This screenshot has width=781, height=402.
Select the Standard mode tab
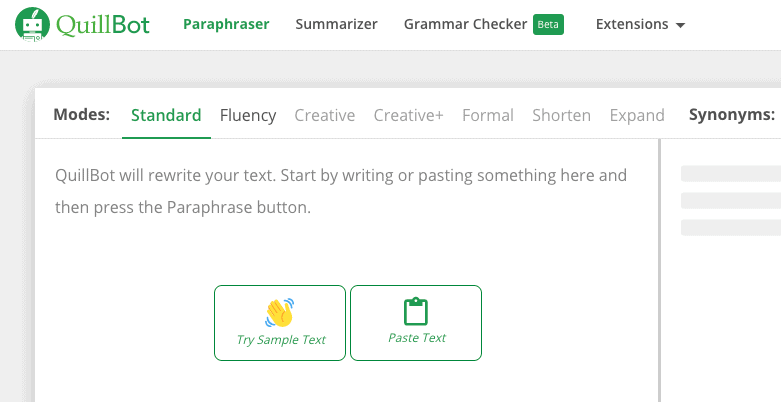tap(166, 116)
